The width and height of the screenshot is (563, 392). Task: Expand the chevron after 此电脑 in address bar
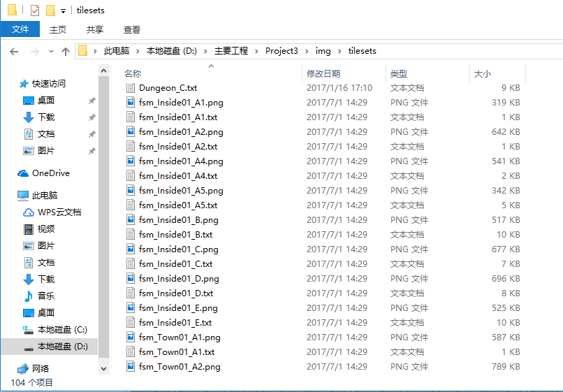138,52
